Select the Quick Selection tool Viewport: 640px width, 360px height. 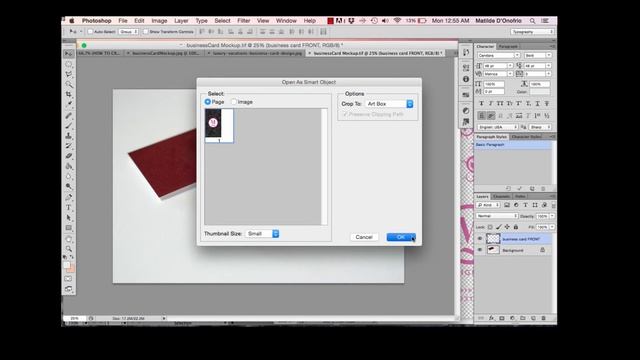pos(69,84)
